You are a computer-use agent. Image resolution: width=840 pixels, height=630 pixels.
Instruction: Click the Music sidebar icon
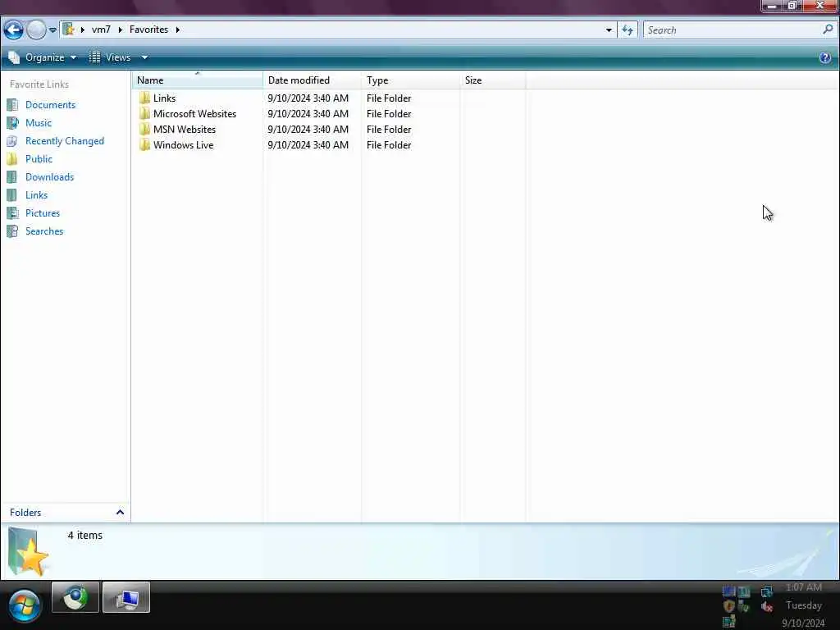click(12, 123)
